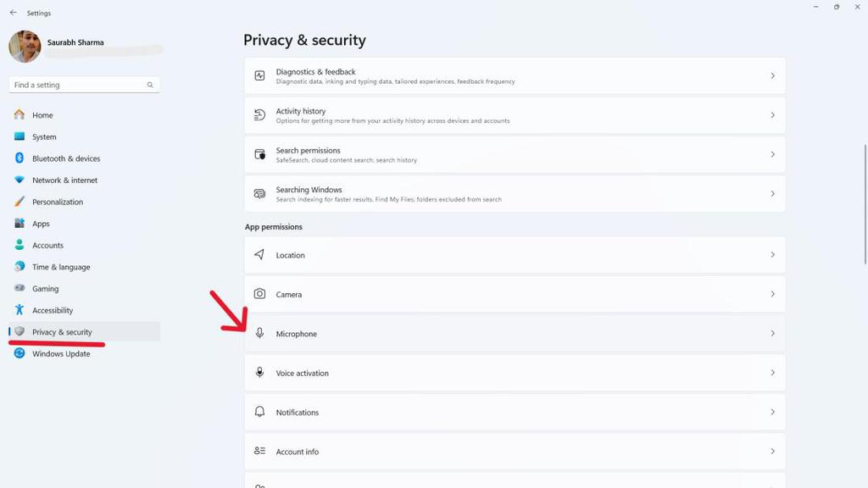Expand the Account info chevron
This screenshot has height=488, width=868.
[x=772, y=452]
